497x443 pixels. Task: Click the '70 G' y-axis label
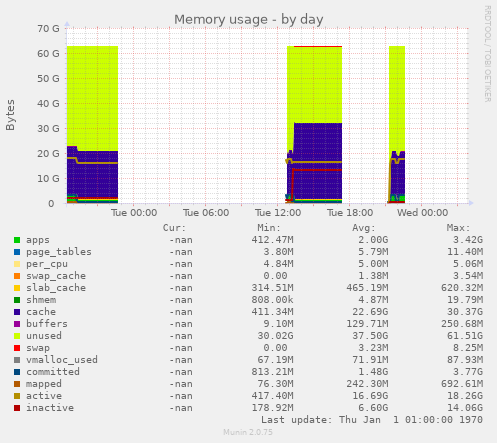click(48, 29)
